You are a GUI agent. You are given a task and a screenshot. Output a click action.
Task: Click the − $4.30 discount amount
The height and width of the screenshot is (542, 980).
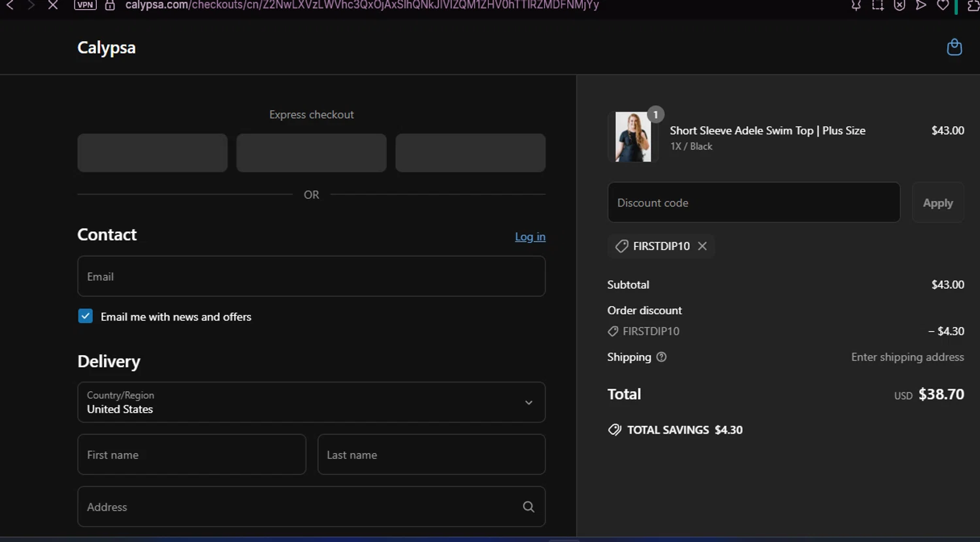(x=946, y=331)
